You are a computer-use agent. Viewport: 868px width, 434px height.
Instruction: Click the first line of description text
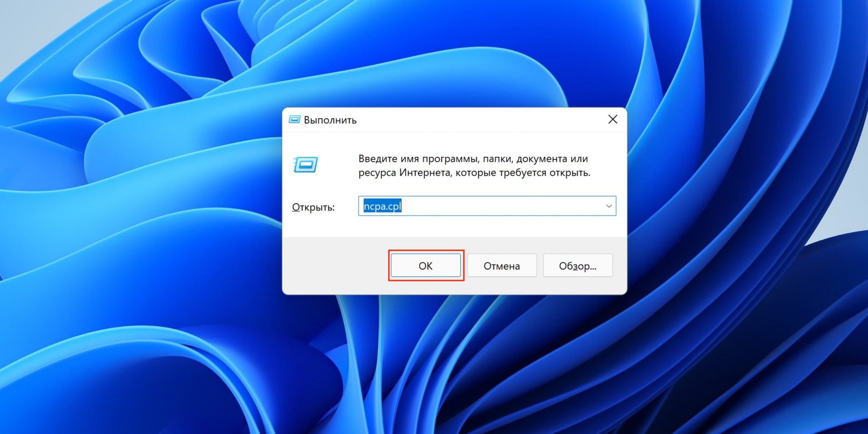coord(473,159)
